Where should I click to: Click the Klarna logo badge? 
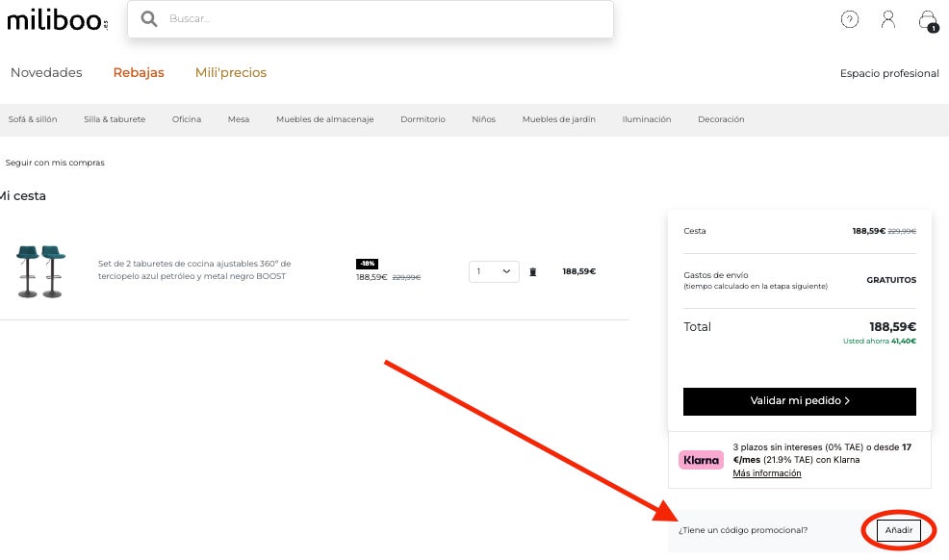pyautogui.click(x=701, y=460)
